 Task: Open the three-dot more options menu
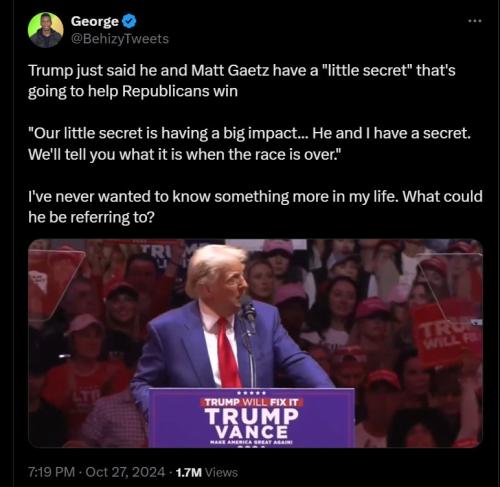point(475,21)
